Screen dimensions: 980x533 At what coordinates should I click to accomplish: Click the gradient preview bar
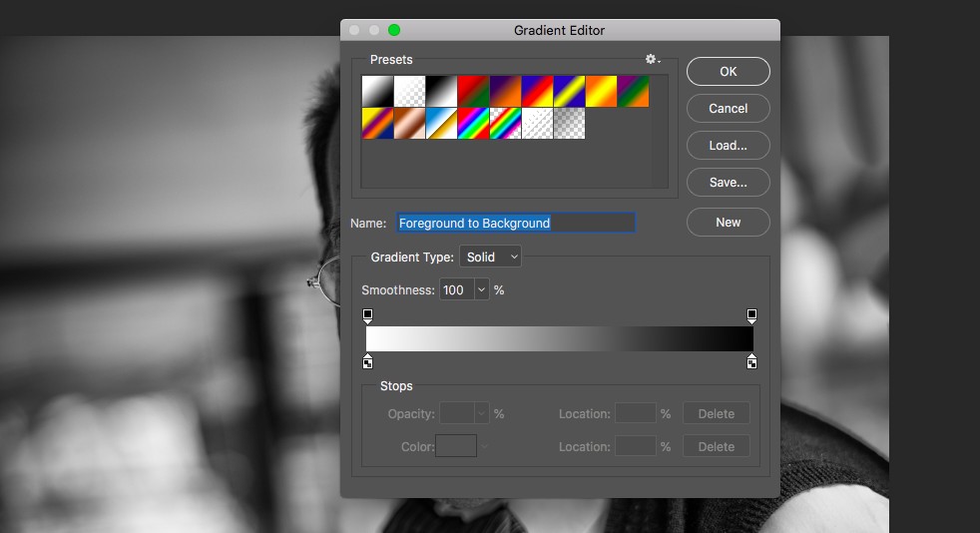(x=560, y=338)
